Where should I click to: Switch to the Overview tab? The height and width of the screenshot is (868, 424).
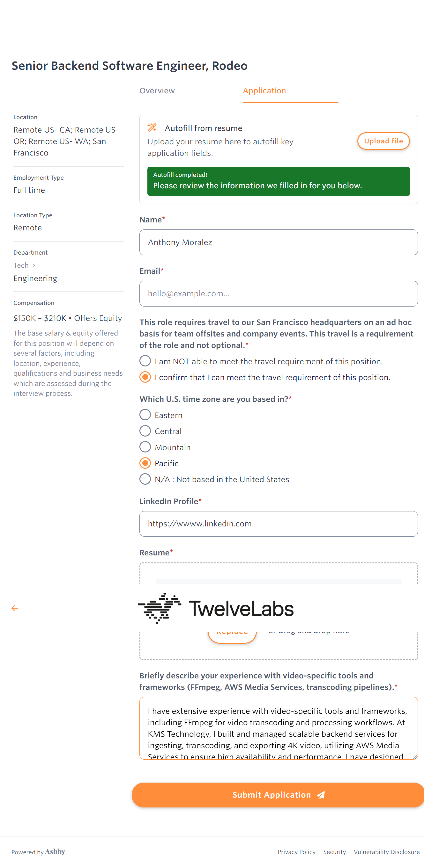point(157,90)
